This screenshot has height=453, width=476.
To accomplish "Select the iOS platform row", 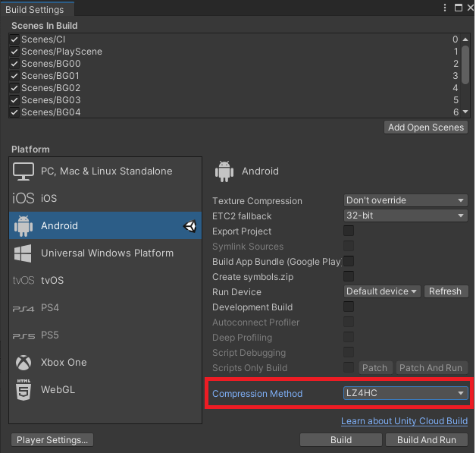I will coord(105,198).
